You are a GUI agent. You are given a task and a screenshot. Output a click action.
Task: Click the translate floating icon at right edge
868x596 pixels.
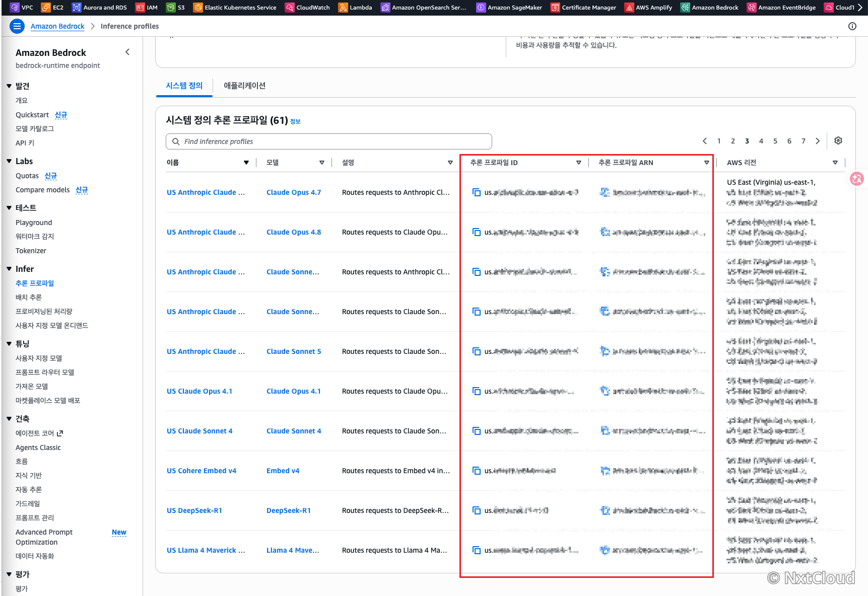857,179
